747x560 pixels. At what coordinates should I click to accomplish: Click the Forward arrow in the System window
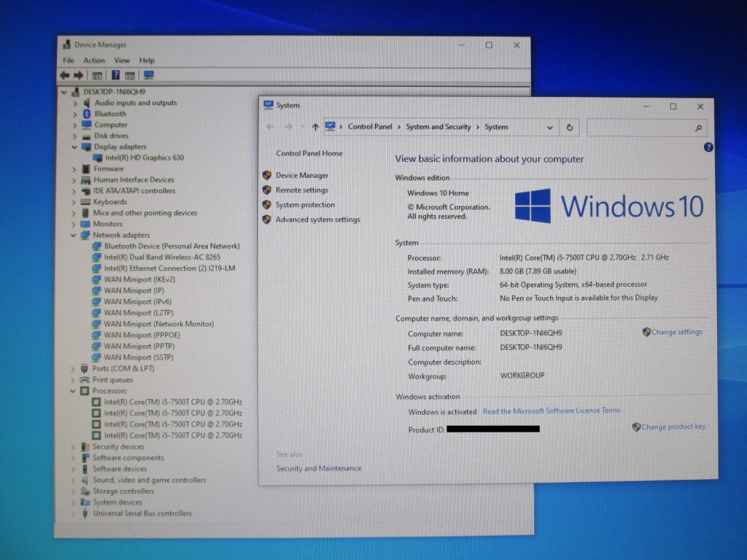[288, 127]
